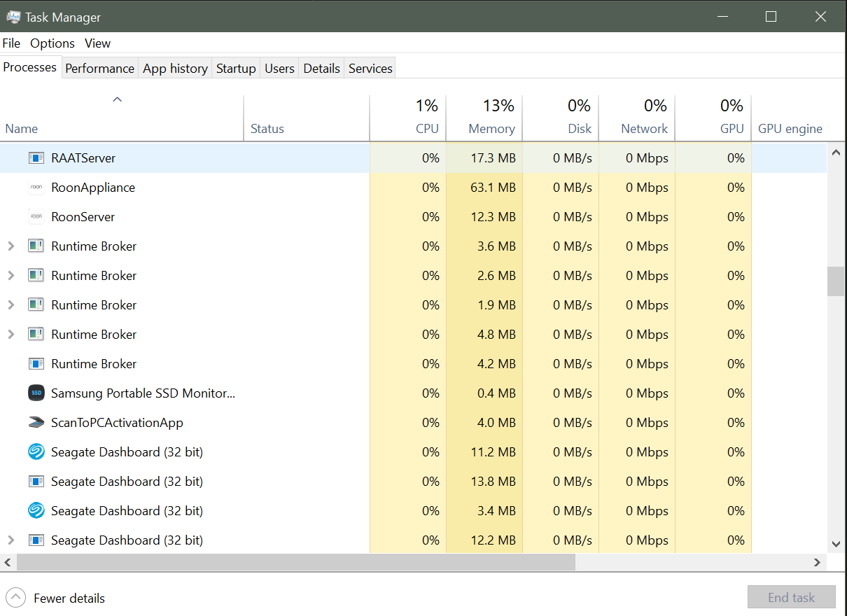Click the RoonServer process icon
Image resolution: width=847 pixels, height=616 pixels.
[36, 217]
